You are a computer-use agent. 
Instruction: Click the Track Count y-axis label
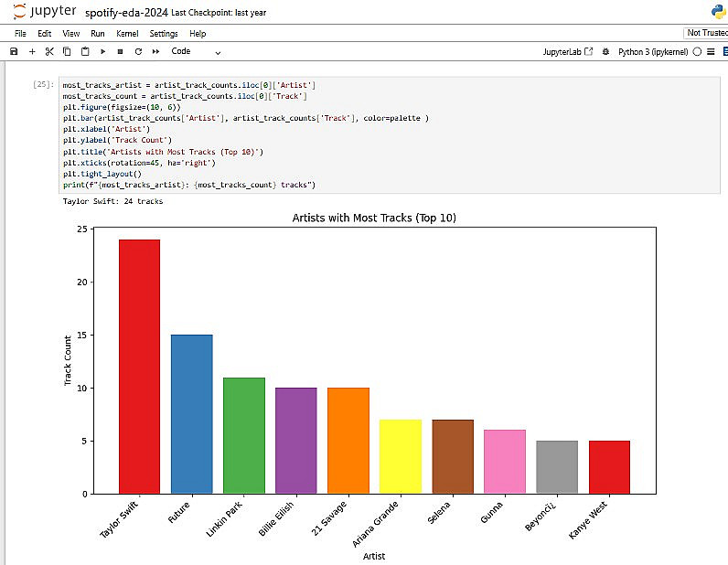68,360
